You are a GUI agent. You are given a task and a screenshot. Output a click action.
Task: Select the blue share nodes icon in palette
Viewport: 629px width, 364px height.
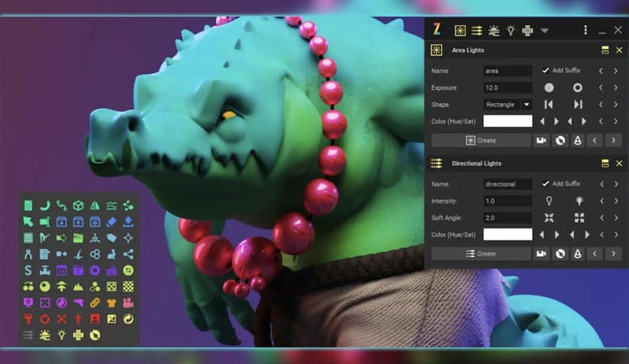coord(129,254)
